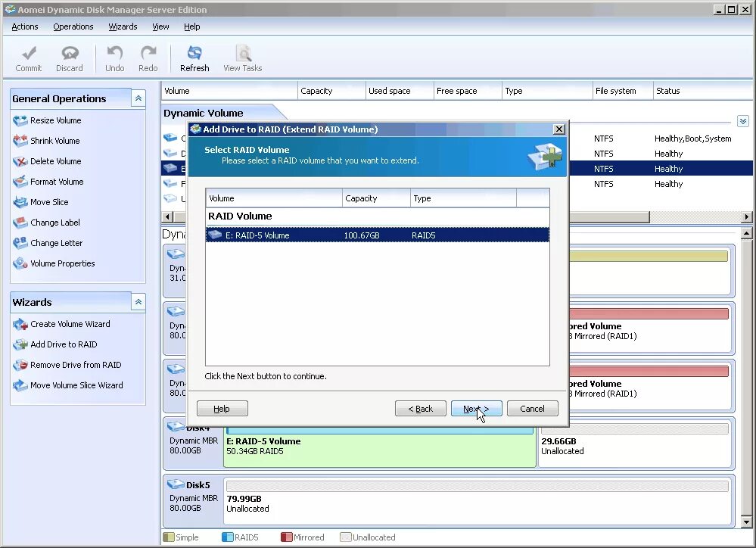Open Change Letter operation

click(48, 243)
